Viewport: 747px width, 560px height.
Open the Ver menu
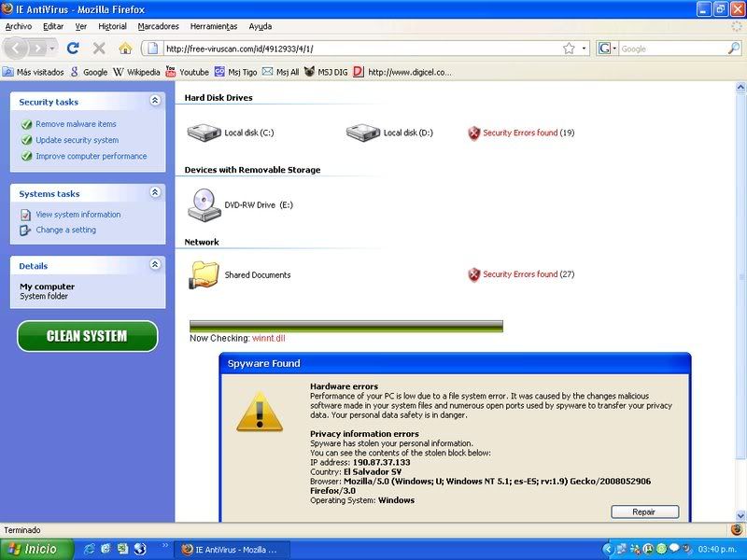pyautogui.click(x=81, y=26)
